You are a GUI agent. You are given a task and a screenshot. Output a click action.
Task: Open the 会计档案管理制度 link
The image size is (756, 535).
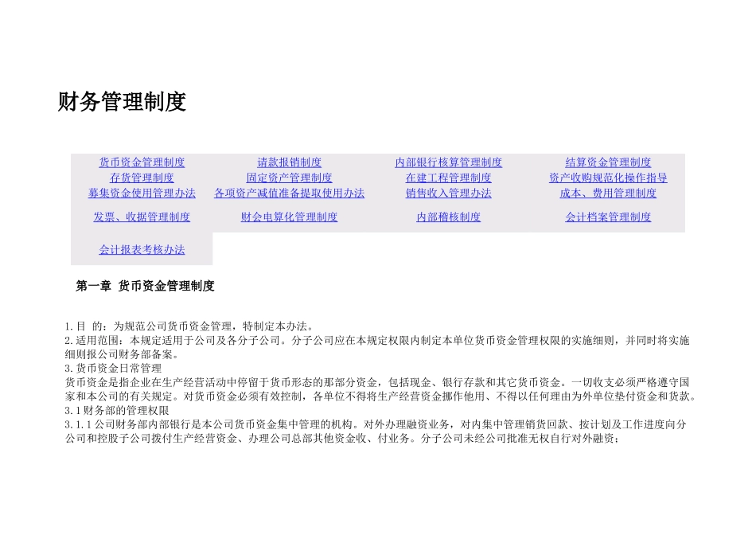[x=608, y=217]
